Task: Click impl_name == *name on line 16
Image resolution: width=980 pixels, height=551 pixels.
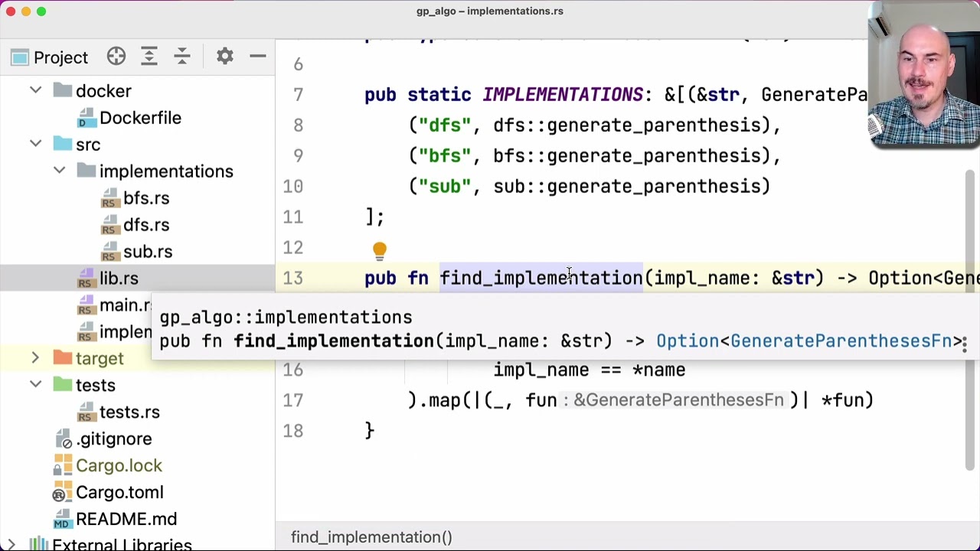Action: click(590, 370)
